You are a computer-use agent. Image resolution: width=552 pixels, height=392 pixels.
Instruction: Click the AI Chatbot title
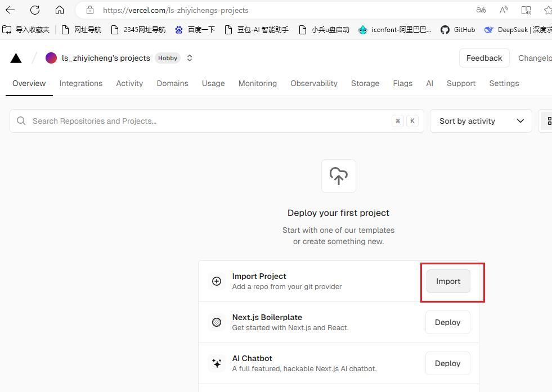pyautogui.click(x=252, y=358)
